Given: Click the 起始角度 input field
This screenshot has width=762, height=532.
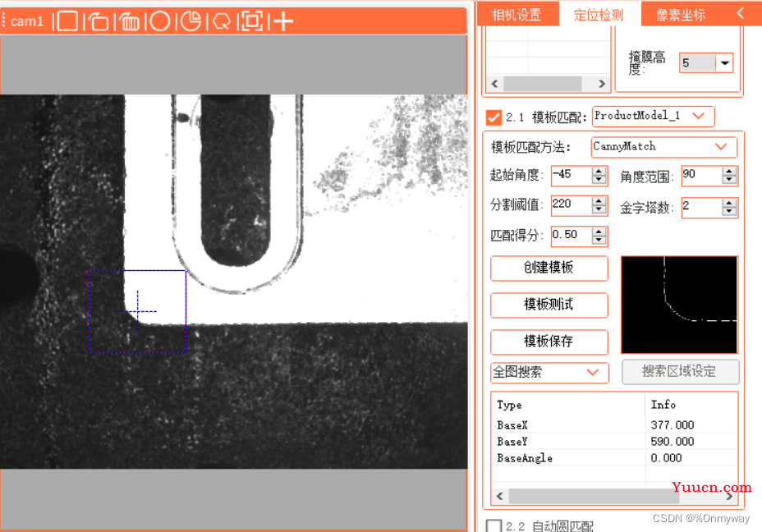Looking at the screenshot, I should coord(571,175).
